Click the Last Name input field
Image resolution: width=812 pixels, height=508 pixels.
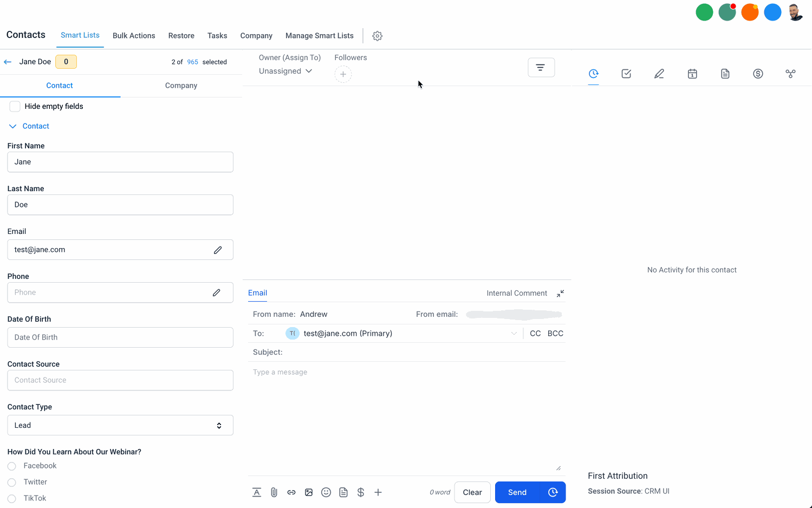(120, 205)
